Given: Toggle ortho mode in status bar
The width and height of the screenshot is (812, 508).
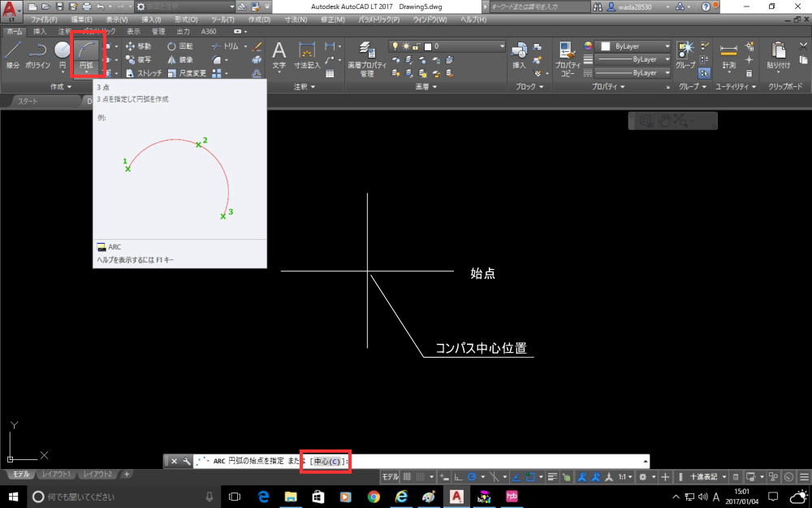Looking at the screenshot, I should tap(458, 477).
